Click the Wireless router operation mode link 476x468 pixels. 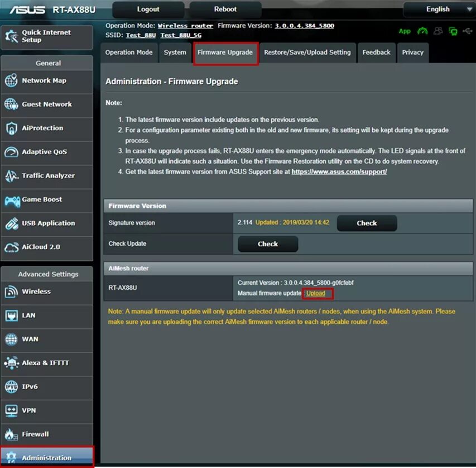[x=185, y=26]
